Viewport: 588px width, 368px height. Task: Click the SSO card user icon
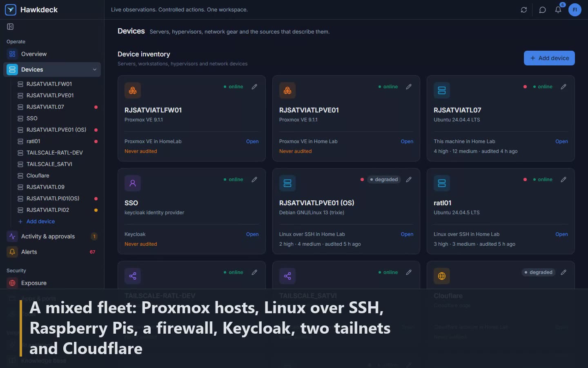click(133, 183)
